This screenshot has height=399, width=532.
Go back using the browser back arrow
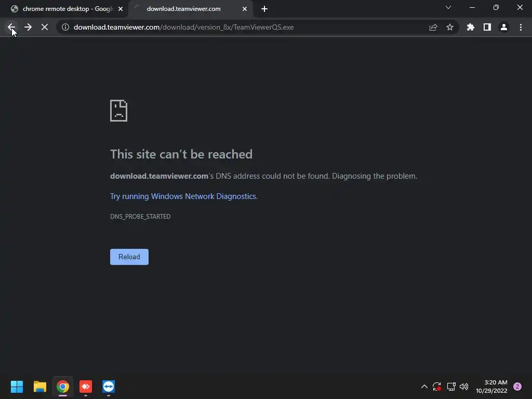click(x=11, y=27)
